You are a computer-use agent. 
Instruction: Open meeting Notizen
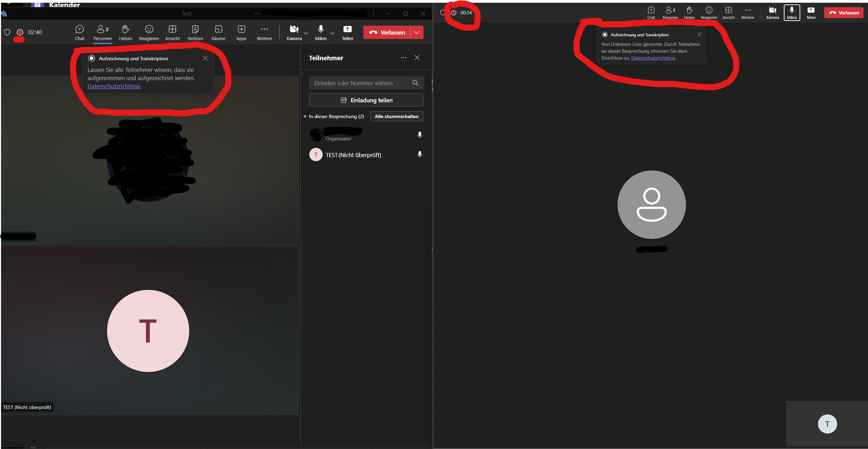pyautogui.click(x=195, y=33)
